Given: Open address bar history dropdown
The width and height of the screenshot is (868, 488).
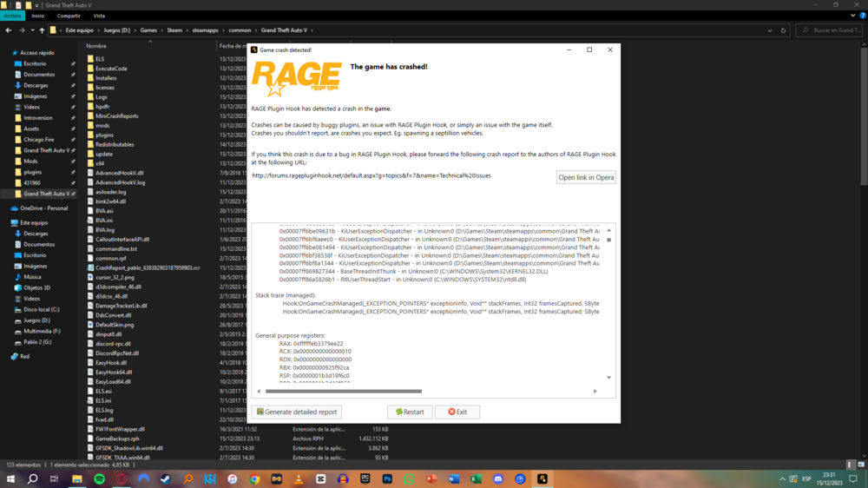Looking at the screenshot, I should point(769,30).
